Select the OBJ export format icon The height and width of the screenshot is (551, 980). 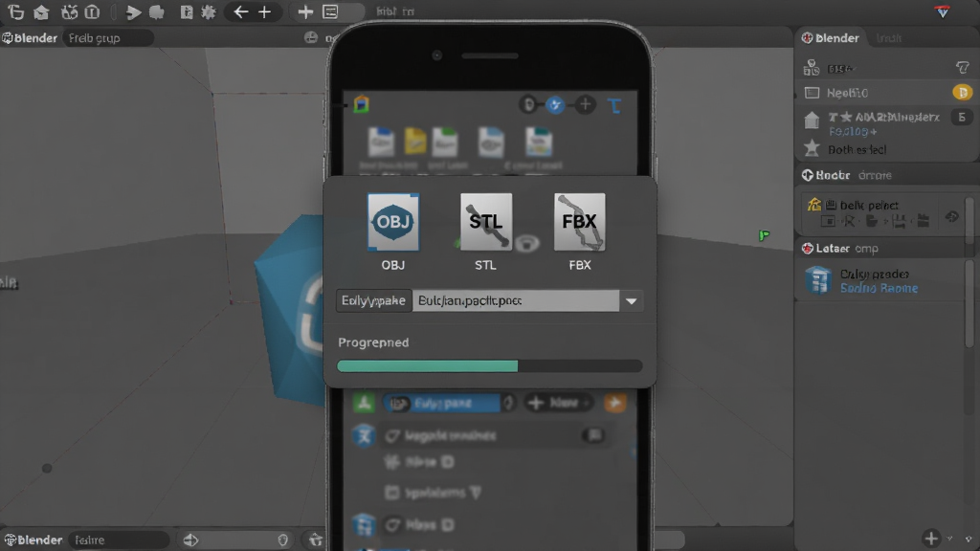tap(393, 222)
